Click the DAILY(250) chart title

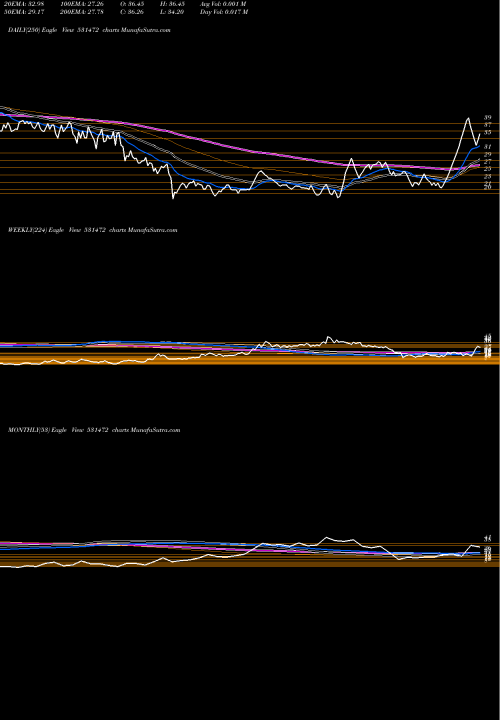[89, 30]
